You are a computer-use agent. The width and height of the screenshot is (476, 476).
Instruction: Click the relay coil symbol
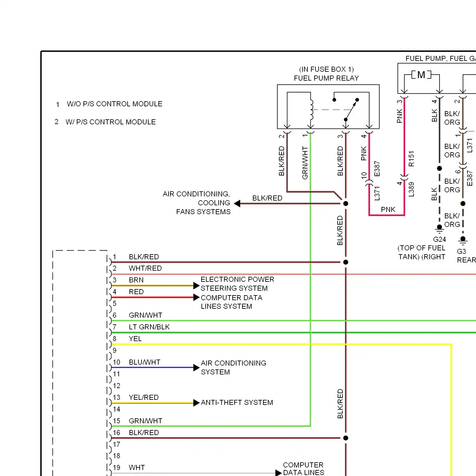point(311,109)
